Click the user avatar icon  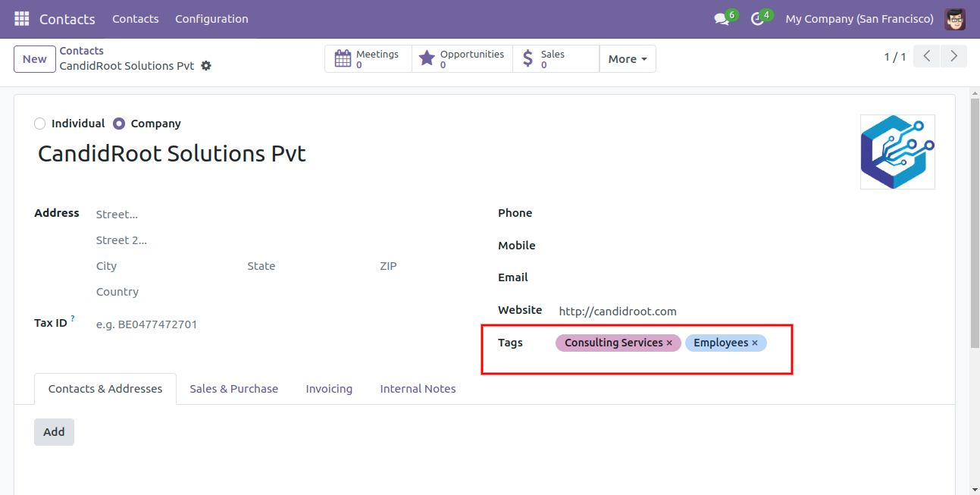tap(955, 19)
